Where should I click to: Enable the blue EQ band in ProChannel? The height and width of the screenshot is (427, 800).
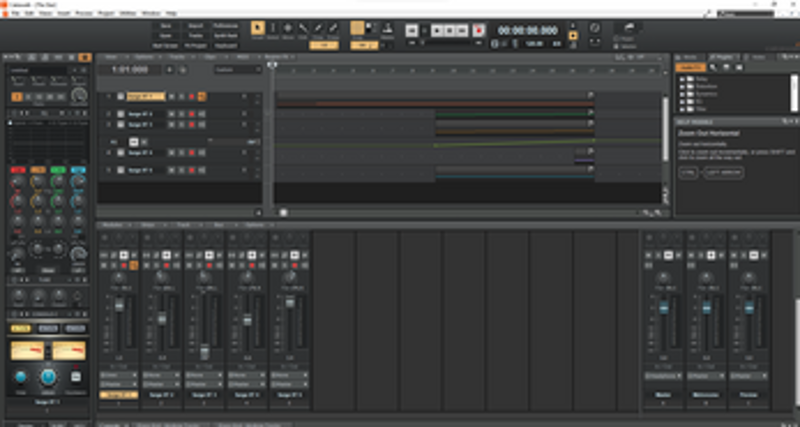78,170
